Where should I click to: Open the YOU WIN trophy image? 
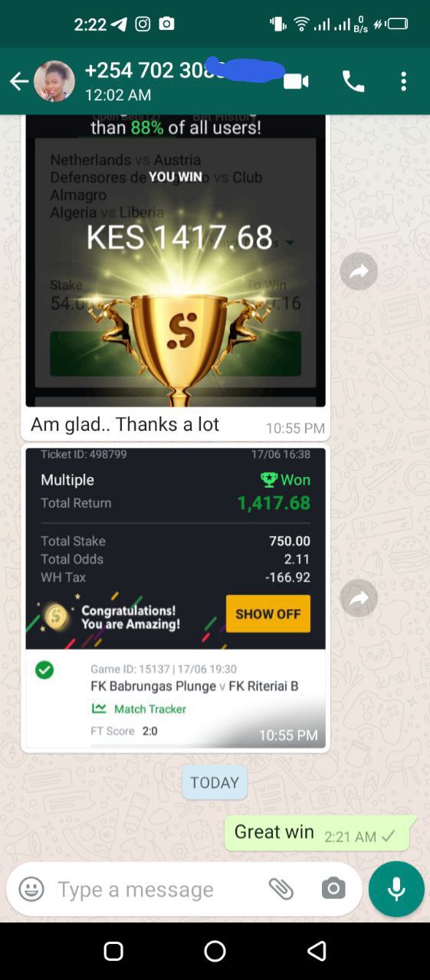(x=176, y=260)
